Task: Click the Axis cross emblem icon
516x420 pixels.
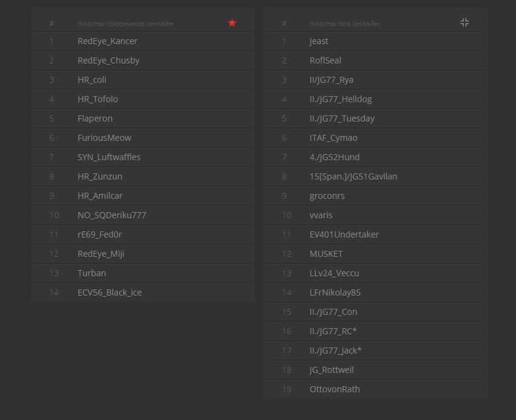Action: 464,22
